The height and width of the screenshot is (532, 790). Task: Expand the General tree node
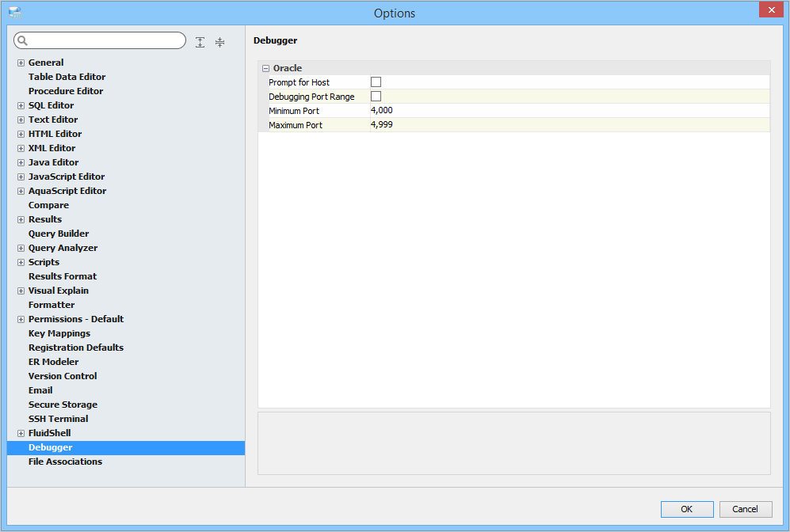click(21, 63)
